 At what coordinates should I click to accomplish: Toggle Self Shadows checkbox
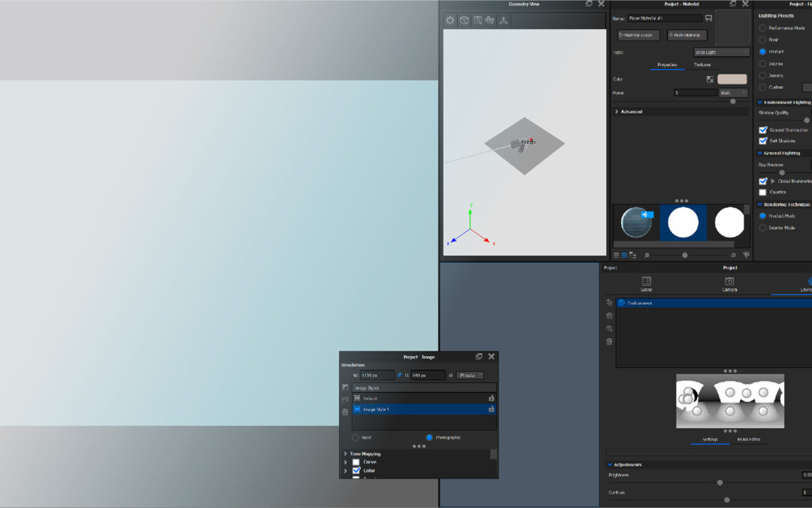coord(763,141)
